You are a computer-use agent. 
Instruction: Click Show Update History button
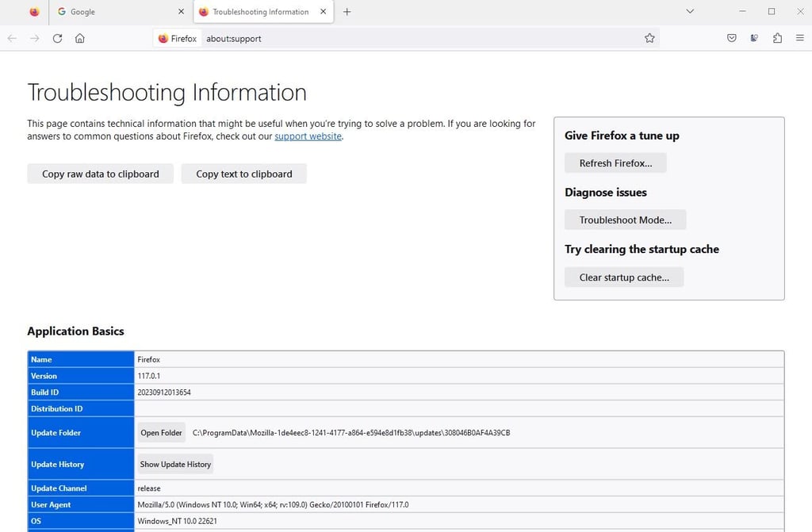[x=175, y=465]
